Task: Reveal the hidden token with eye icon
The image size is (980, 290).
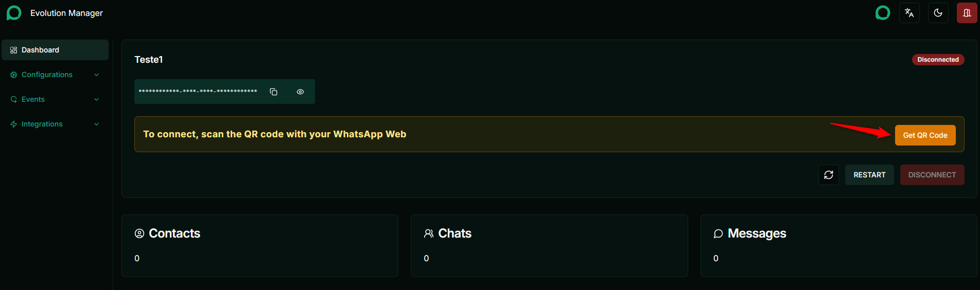Action: (x=300, y=92)
